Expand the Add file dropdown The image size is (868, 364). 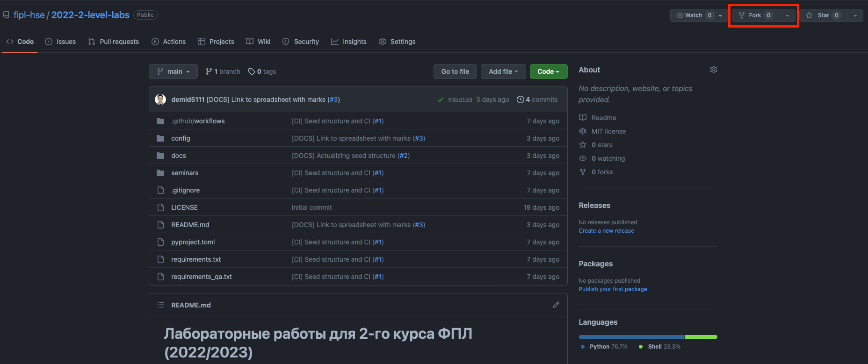point(503,71)
